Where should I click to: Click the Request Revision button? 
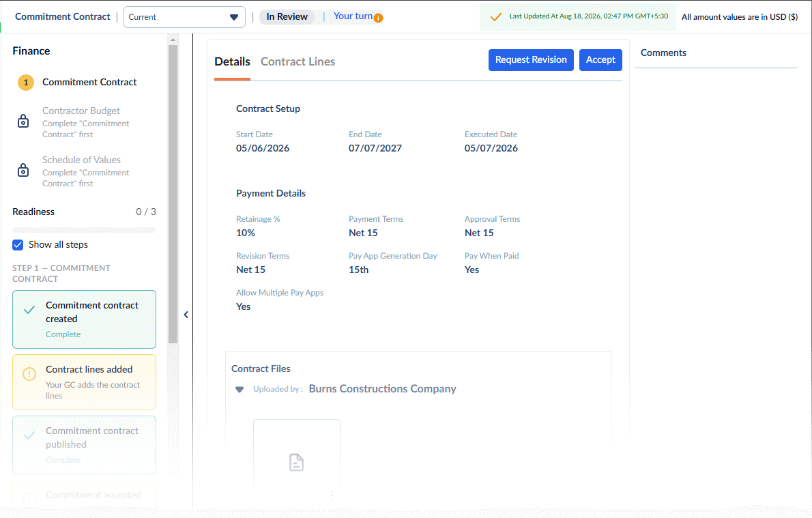coord(531,60)
